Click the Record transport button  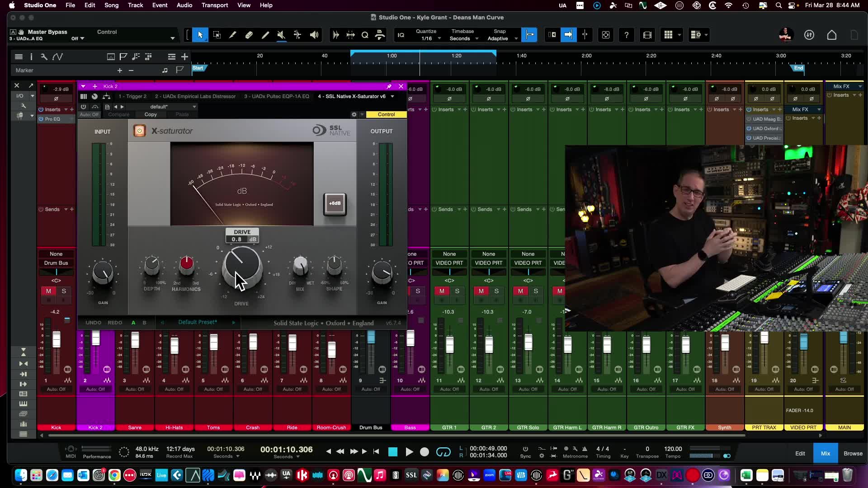pos(425,452)
